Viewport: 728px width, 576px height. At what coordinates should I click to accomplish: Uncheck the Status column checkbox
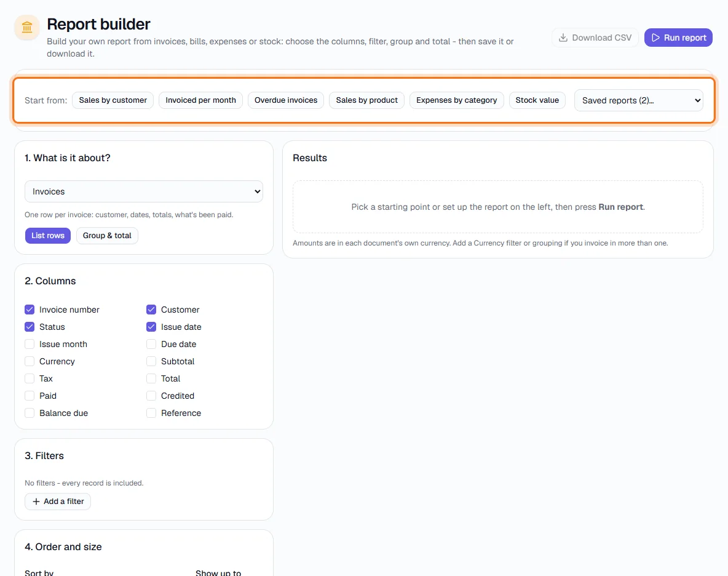point(30,327)
